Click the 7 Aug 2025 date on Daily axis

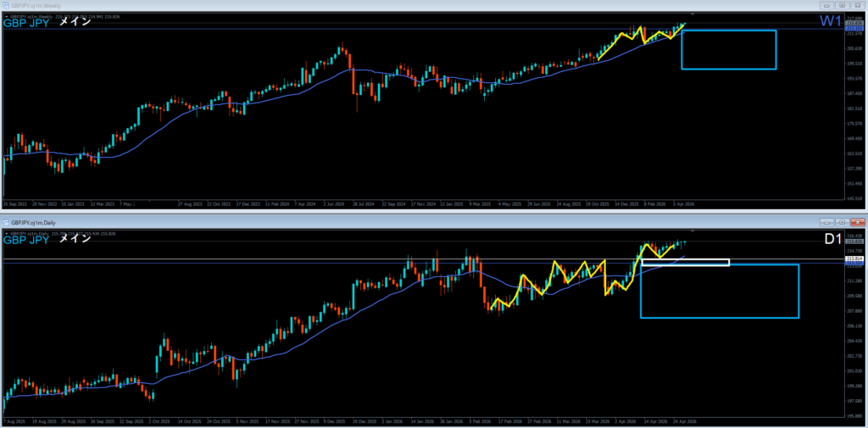coord(14,421)
